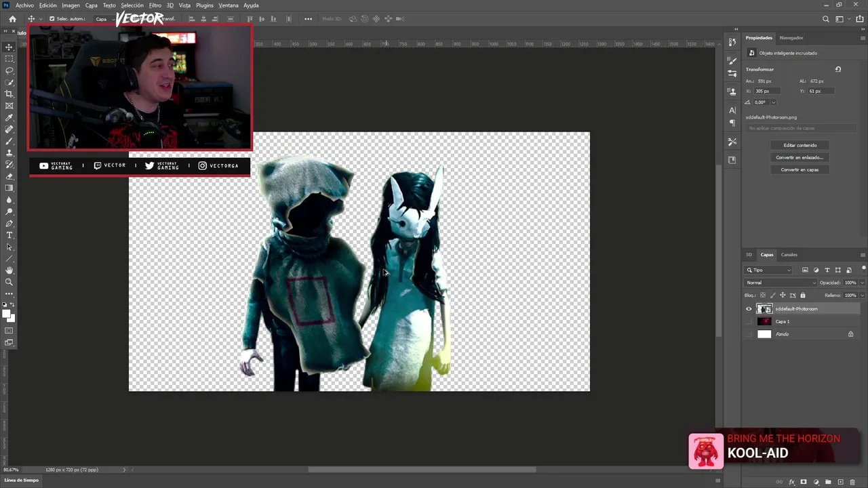Toggle lock image pixels brush icon
868x488 pixels.
[x=772, y=296]
